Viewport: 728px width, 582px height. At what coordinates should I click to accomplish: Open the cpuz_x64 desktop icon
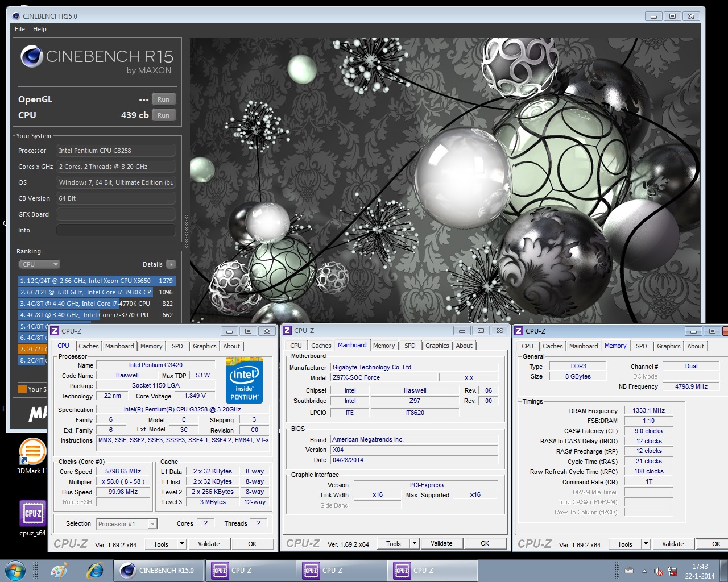pos(32,517)
